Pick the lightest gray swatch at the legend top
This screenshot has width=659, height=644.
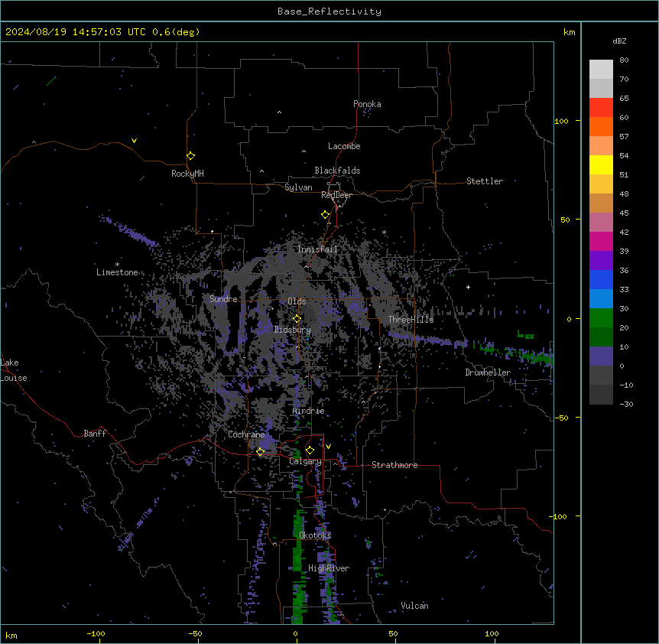click(x=601, y=70)
